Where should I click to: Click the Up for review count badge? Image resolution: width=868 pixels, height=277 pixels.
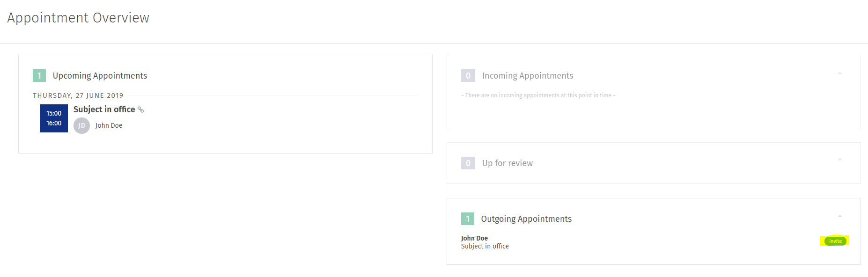[468, 163]
